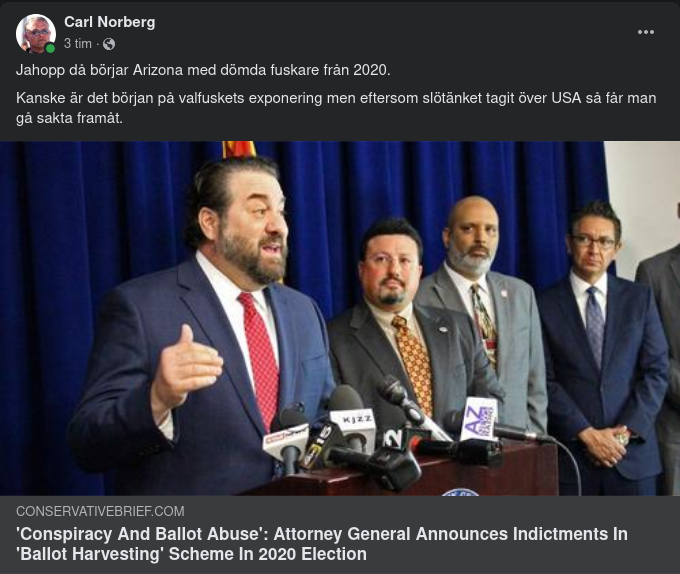Click the speaker with red tie in photo
Screen dimensions: 680x574
click(204, 329)
